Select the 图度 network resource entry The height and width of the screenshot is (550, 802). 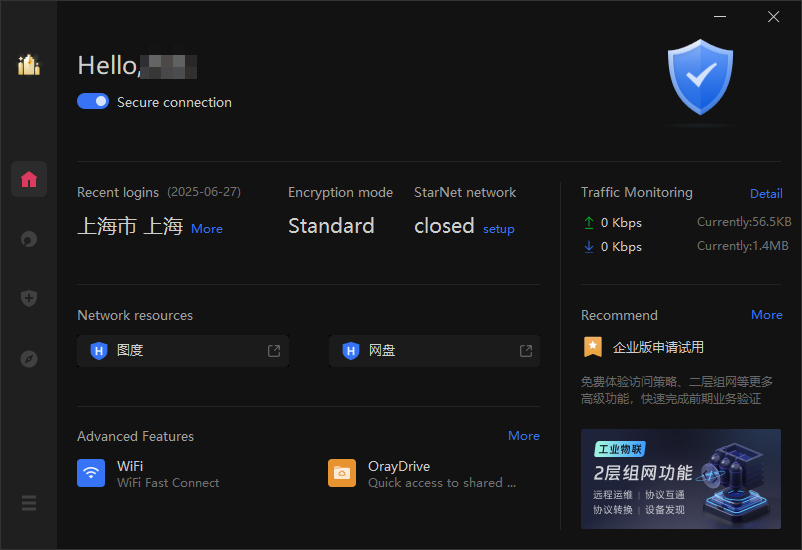183,351
